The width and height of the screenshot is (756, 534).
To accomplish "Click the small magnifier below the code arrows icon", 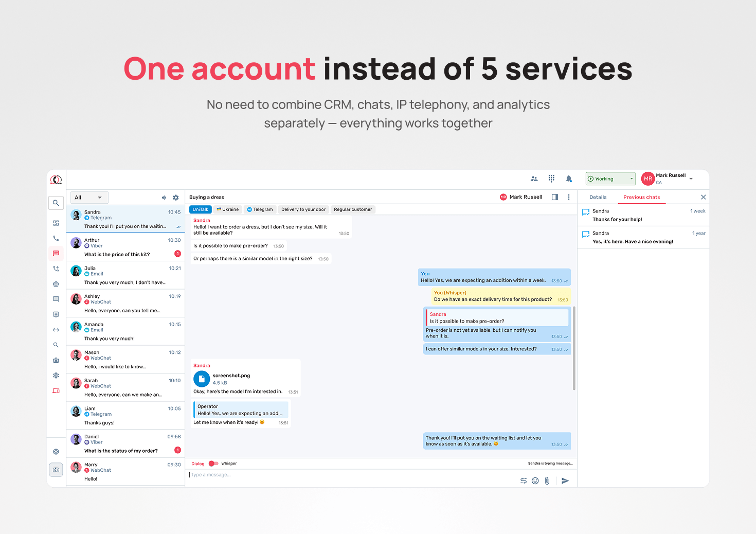I will (56, 345).
